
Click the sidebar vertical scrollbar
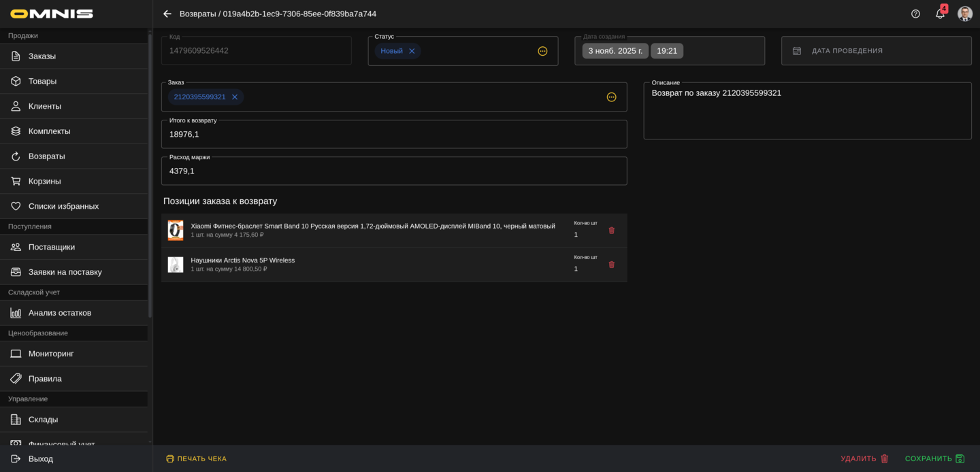pos(150,177)
